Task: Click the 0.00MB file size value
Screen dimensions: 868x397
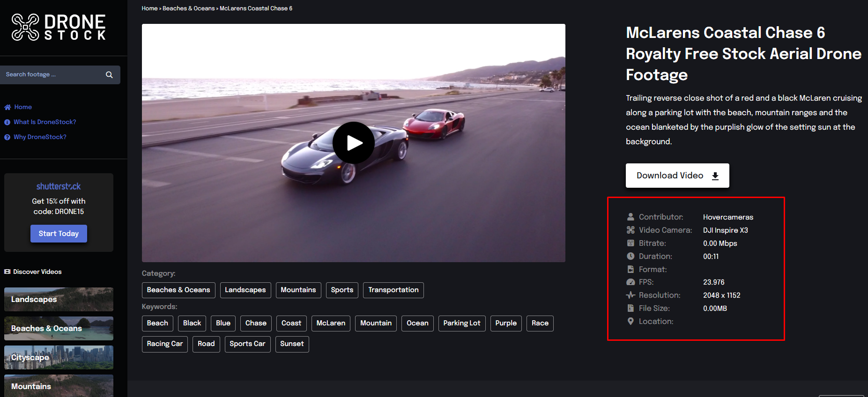Action: pos(715,309)
